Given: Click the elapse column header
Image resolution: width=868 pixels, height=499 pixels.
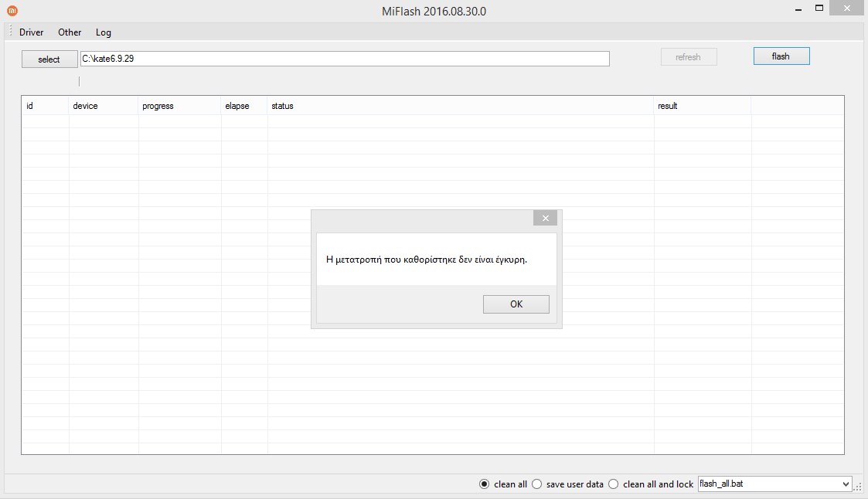Looking at the screenshot, I should (x=244, y=106).
